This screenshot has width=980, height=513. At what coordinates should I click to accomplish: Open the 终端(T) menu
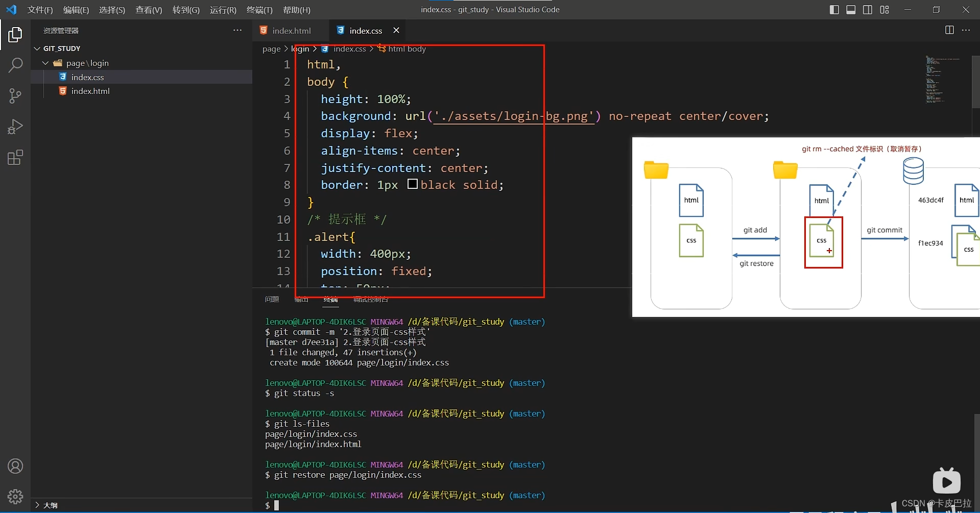click(259, 10)
